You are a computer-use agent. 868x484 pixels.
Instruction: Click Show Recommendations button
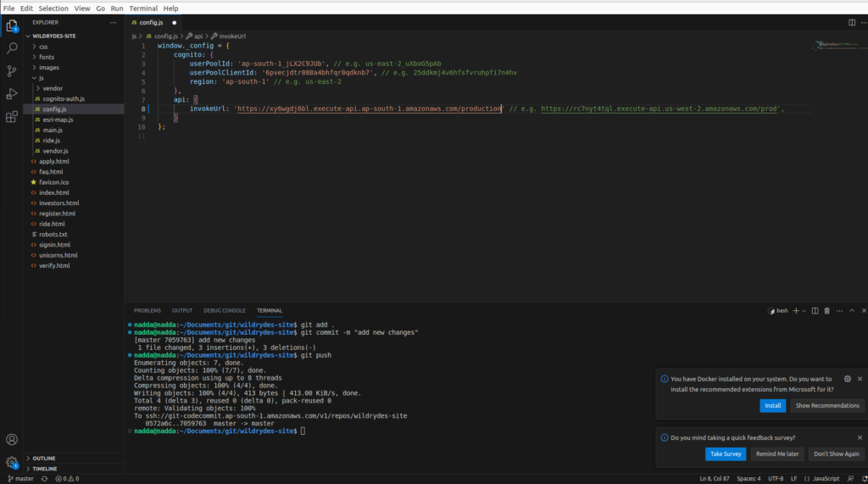click(827, 406)
